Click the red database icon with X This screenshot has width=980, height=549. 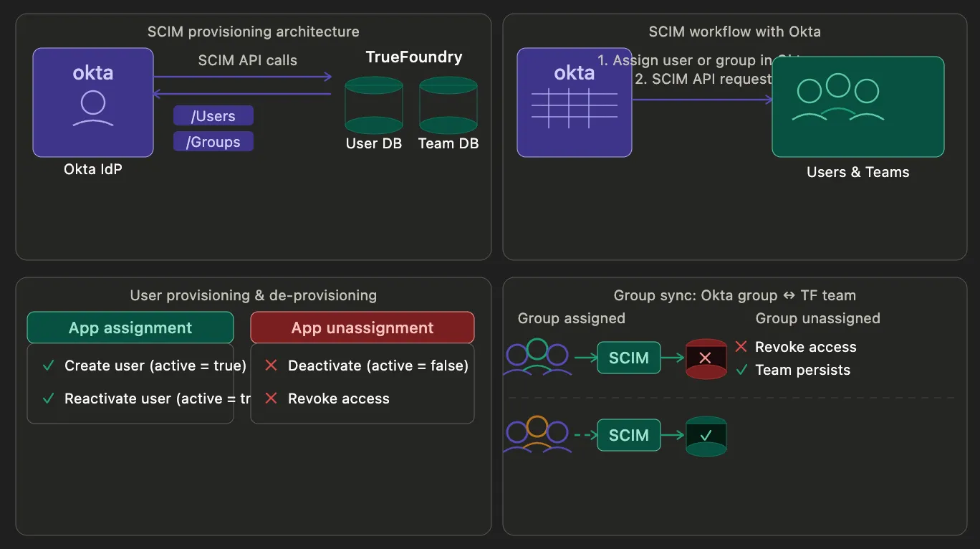(706, 358)
